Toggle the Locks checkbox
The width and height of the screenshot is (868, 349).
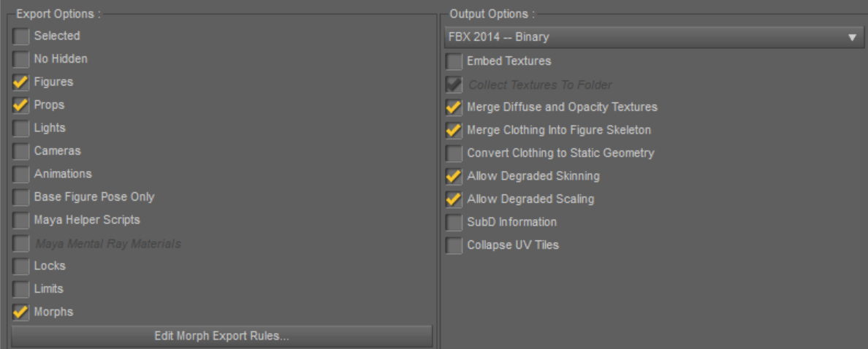21,266
